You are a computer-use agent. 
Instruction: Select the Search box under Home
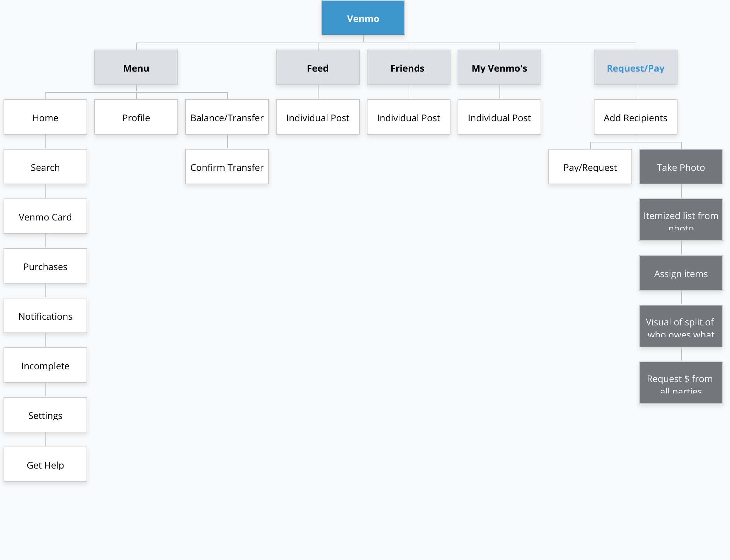pyautogui.click(x=45, y=167)
